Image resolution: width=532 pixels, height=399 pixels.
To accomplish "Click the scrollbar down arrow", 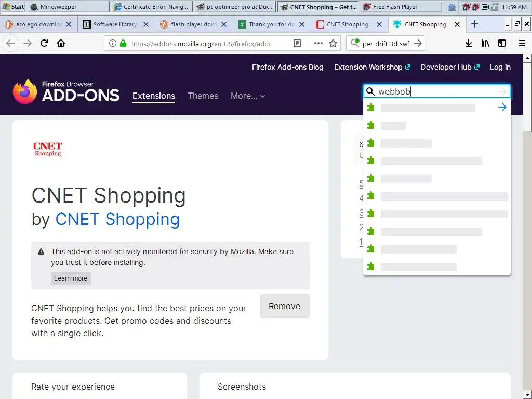I will click(527, 395).
